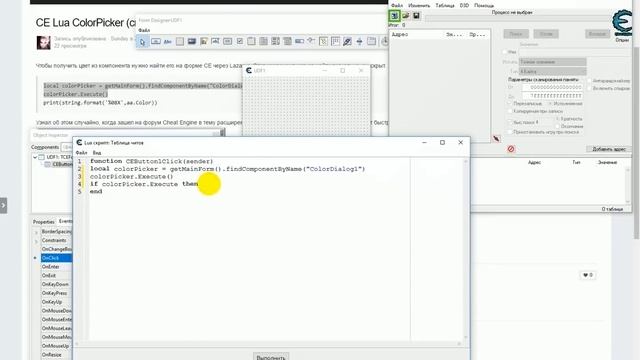Toggle the Включить спидхак checkbox
Viewport: 640px width, 360px height.
click(x=589, y=88)
